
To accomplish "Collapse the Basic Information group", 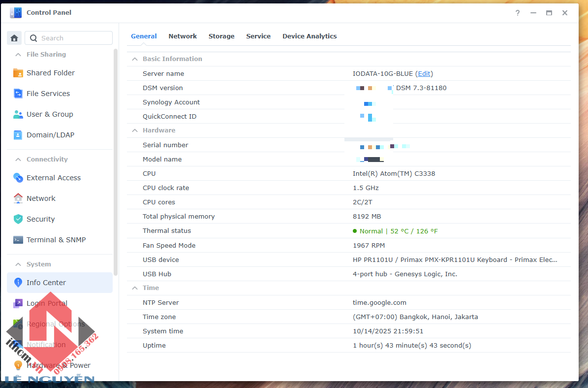I will [134, 59].
